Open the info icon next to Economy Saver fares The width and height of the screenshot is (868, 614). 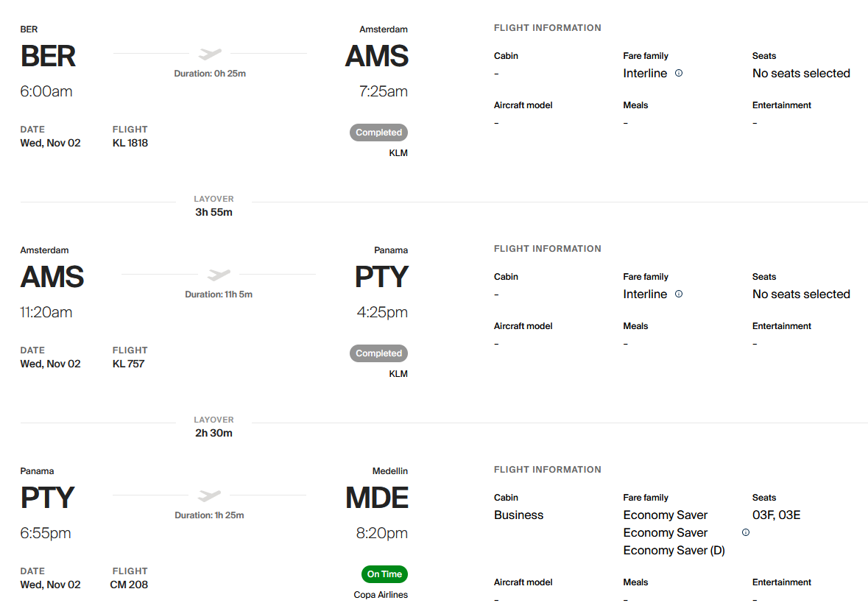click(746, 532)
